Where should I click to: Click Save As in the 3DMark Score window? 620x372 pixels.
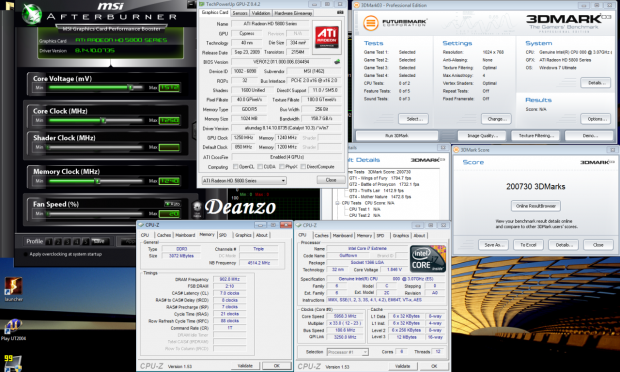[493, 245]
